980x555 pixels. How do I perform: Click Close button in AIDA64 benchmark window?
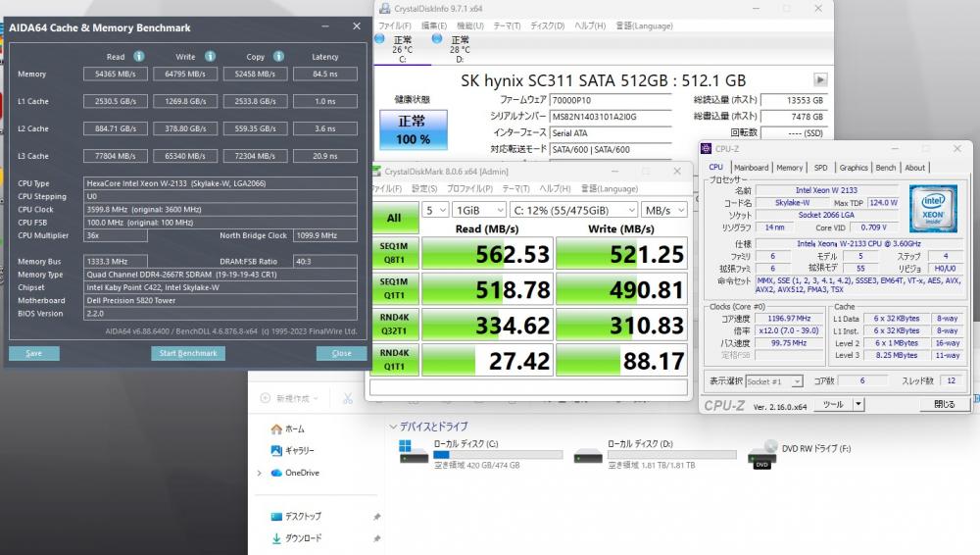[x=341, y=354]
